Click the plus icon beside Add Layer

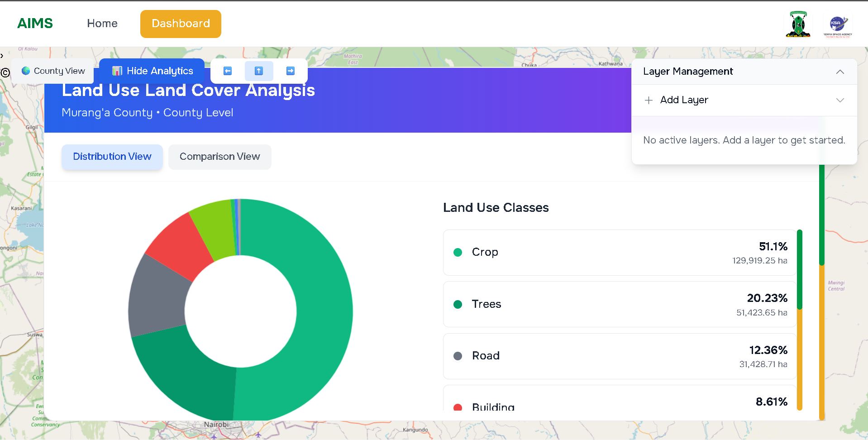coord(649,100)
